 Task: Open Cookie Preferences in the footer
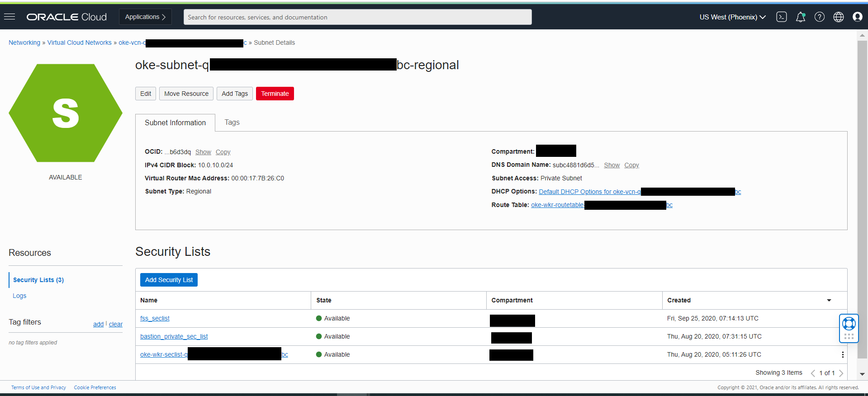click(95, 387)
